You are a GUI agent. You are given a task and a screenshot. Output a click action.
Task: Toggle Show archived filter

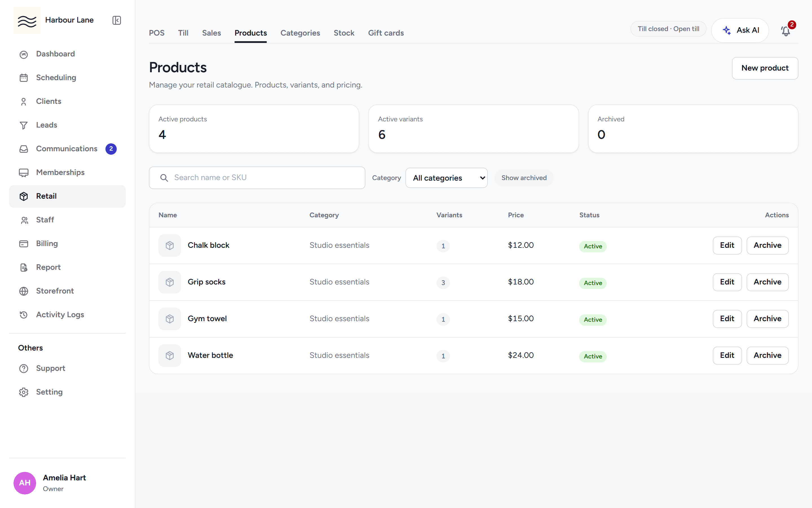click(x=524, y=178)
